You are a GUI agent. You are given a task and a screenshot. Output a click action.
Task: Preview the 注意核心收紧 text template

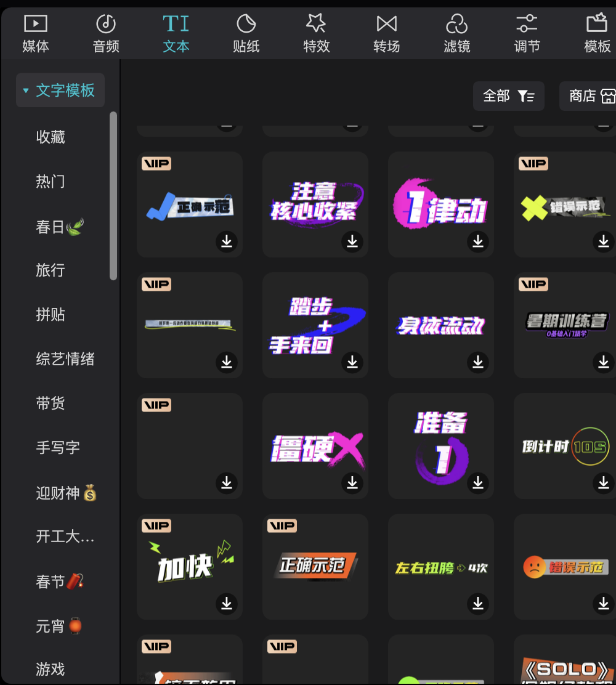[315, 203]
